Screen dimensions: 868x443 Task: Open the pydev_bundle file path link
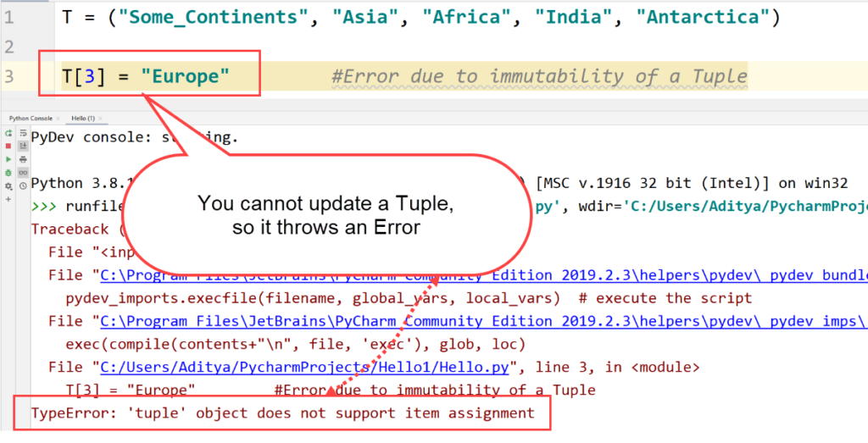[483, 275]
